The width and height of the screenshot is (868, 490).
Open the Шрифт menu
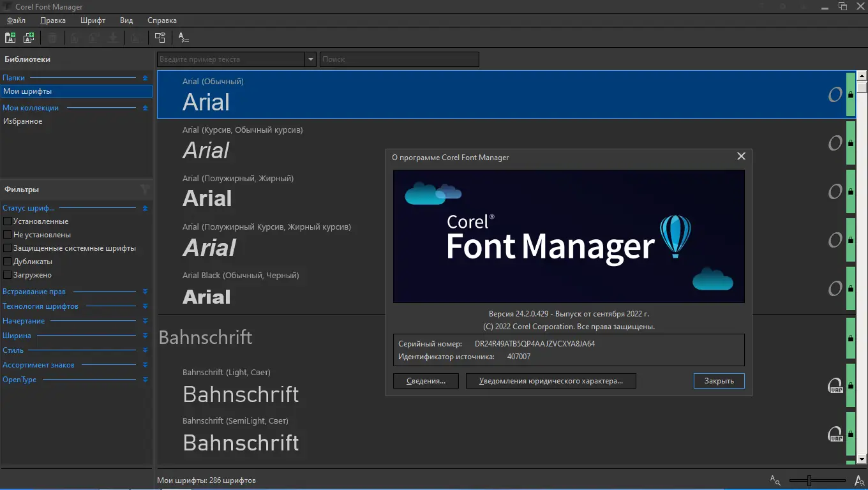[x=93, y=20]
